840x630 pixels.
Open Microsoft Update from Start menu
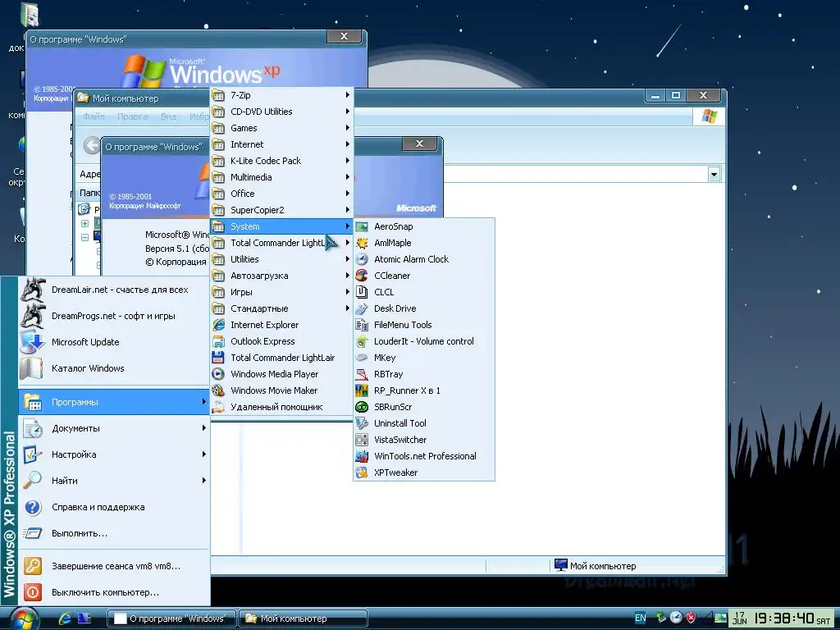point(113,342)
